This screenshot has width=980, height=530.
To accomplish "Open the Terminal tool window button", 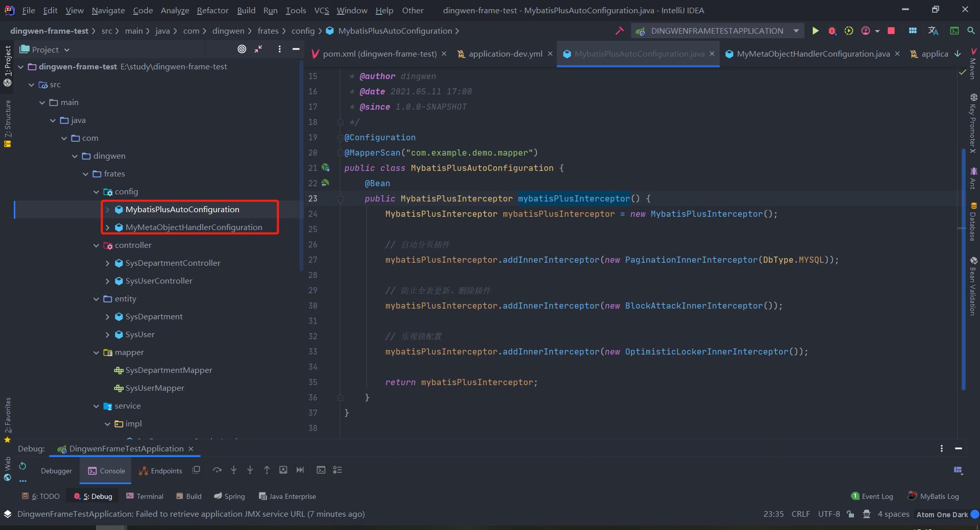I will 144,496.
